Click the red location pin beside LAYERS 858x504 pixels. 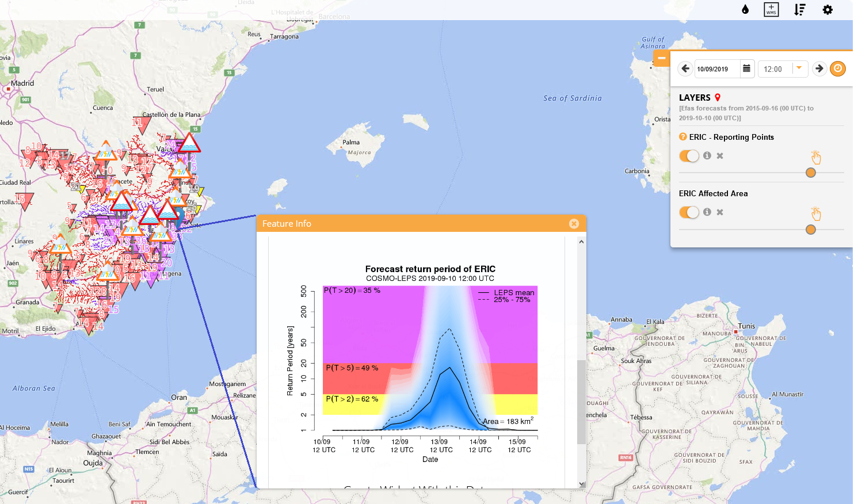[718, 97]
